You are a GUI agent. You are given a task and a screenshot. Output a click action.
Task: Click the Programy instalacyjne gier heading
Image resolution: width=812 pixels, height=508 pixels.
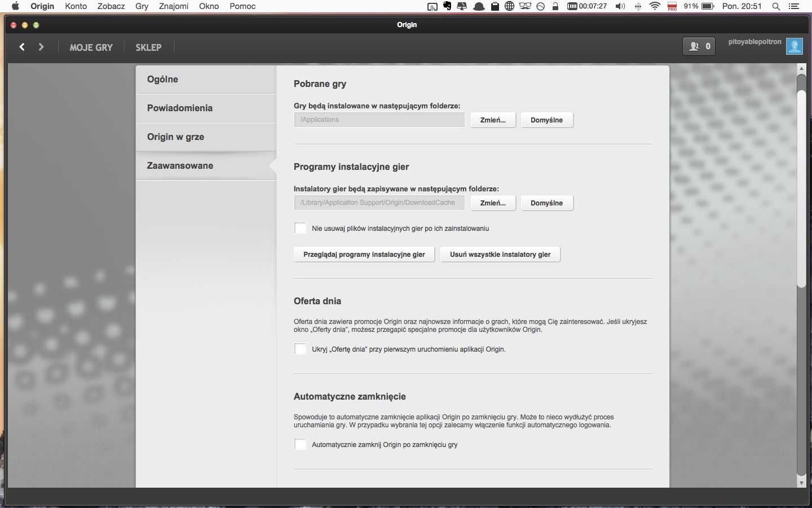click(x=351, y=167)
